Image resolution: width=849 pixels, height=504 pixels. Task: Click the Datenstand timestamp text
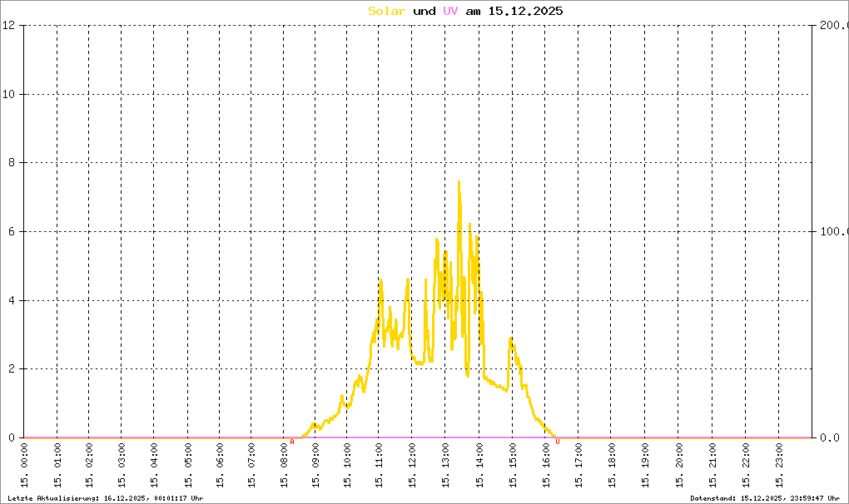(765, 498)
